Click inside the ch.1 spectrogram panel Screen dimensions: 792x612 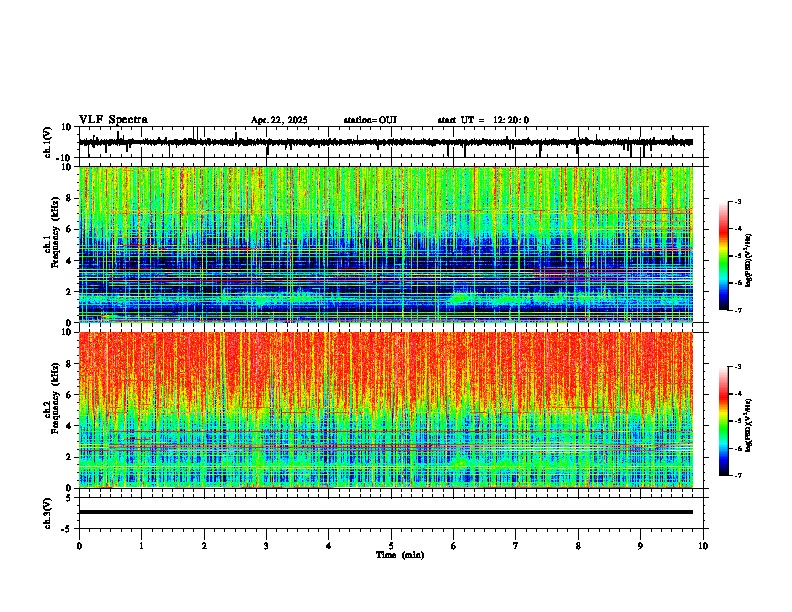(x=386, y=244)
